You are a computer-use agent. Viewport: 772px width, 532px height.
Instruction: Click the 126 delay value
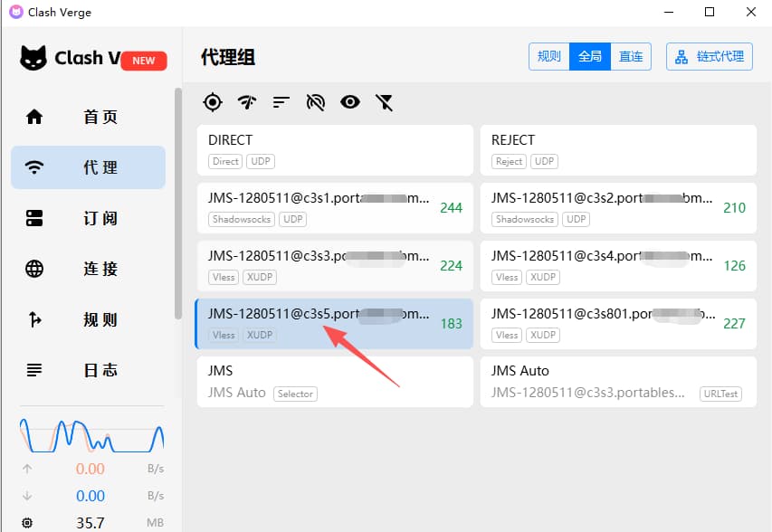(x=734, y=266)
